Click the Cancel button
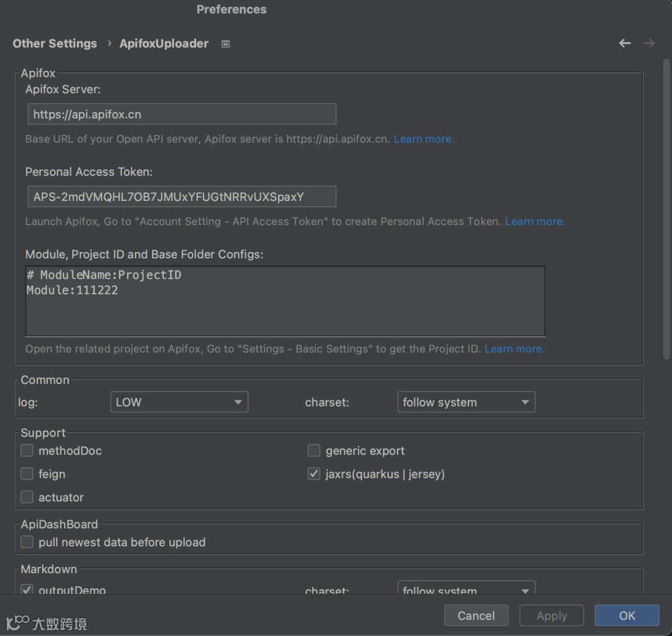Viewport: 672px width, 636px height. 476,615
